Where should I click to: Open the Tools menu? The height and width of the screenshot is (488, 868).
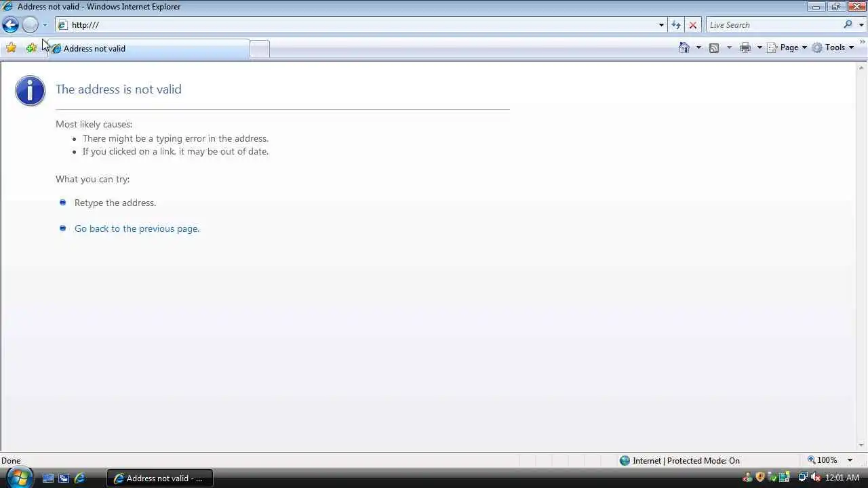pyautogui.click(x=833, y=47)
